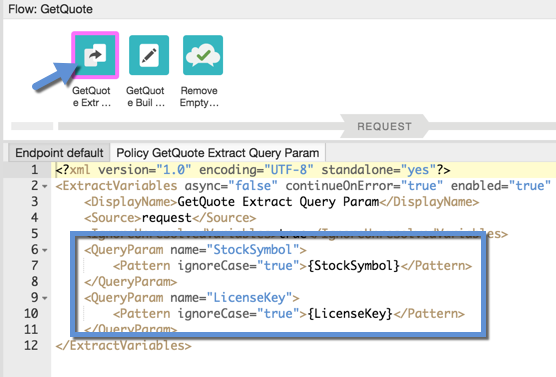Place cursor in the {LicenseKey} pattern text
Image resolution: width=556 pixels, height=377 pixels.
tap(350, 314)
